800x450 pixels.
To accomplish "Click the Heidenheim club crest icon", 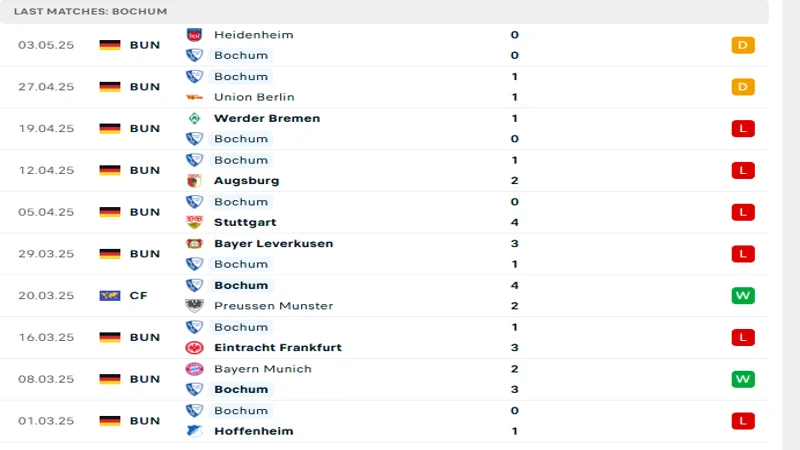I will (x=194, y=35).
